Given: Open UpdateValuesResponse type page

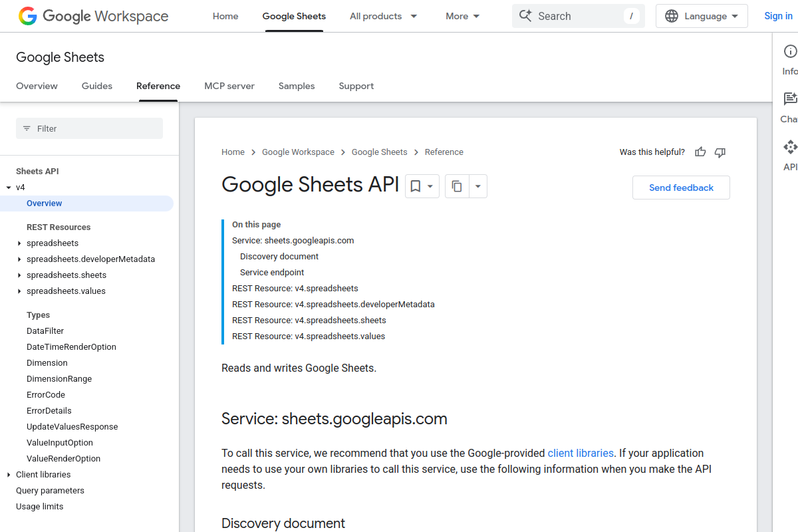Looking at the screenshot, I should [x=72, y=427].
